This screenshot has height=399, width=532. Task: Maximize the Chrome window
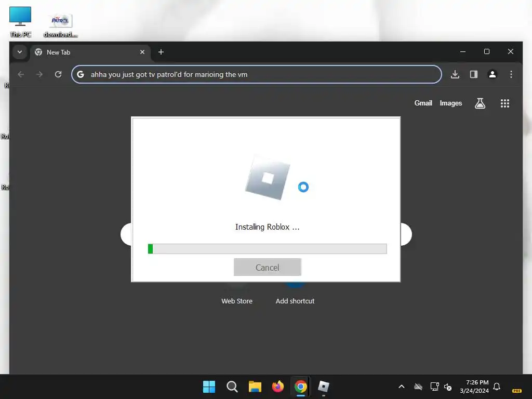[486, 51]
